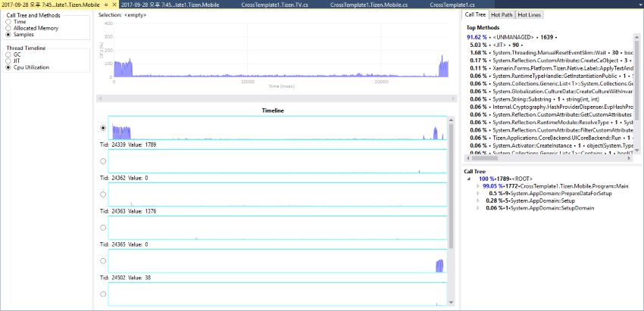Select thread 24363 timeline radio button
Viewport: 644px width, 311px height.
pyautogui.click(x=103, y=194)
